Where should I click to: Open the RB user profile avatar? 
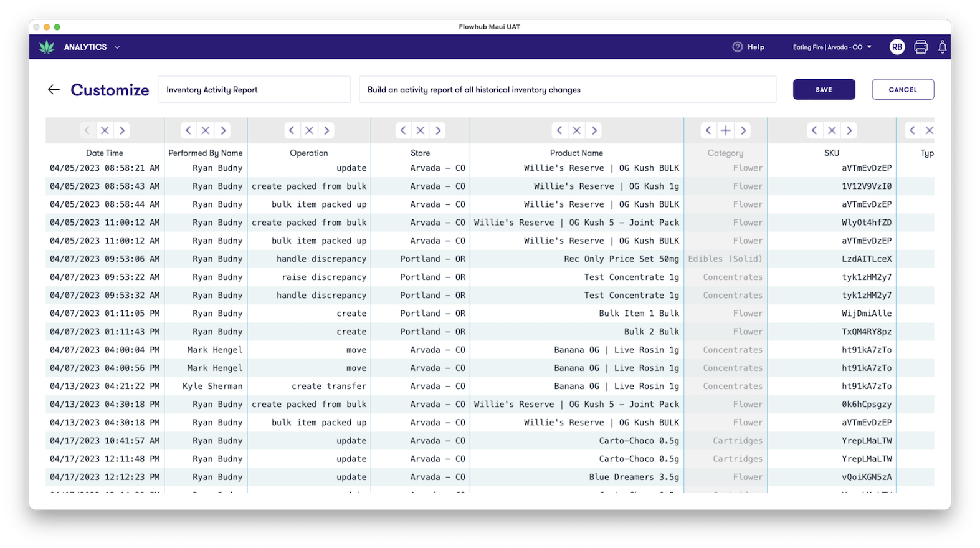point(897,47)
